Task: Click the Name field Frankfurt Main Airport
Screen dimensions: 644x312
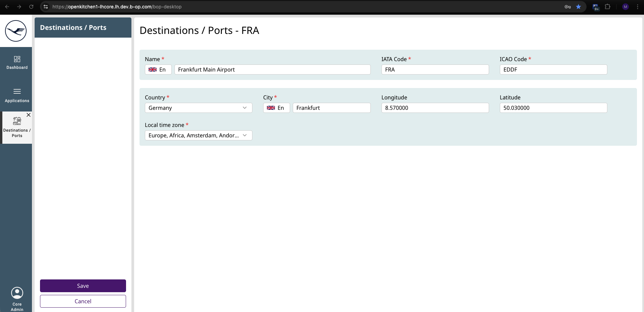Action: (272, 70)
